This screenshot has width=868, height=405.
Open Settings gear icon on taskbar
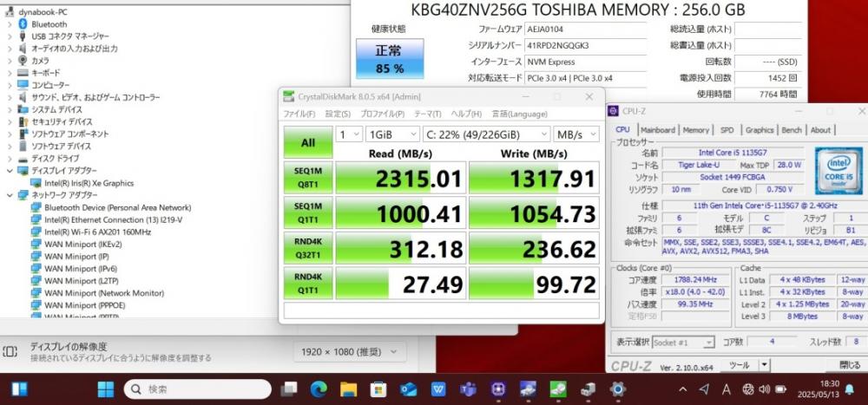[x=618, y=389]
